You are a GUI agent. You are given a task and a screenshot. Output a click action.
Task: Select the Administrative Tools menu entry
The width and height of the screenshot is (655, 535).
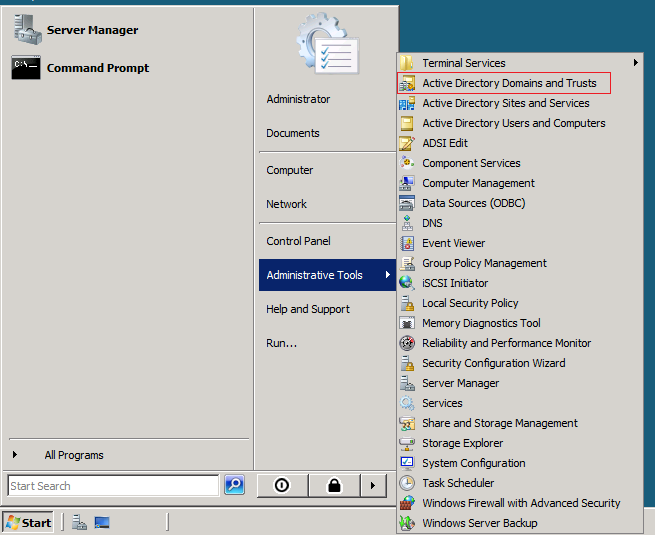point(327,275)
